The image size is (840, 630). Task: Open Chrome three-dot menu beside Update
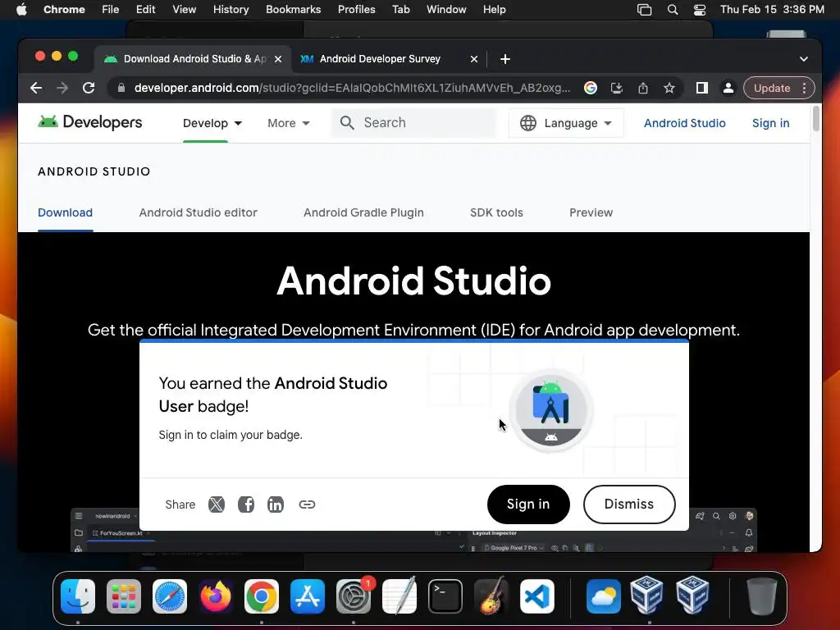pos(804,88)
